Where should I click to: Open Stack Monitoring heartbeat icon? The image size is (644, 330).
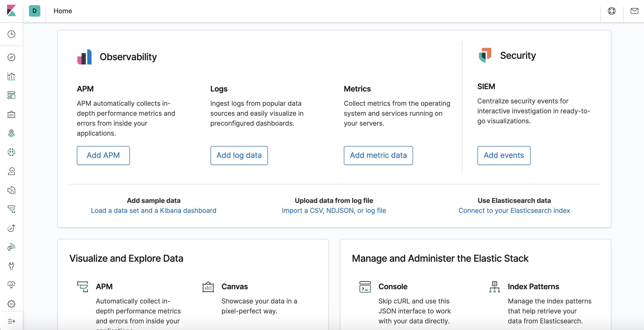[x=11, y=284]
